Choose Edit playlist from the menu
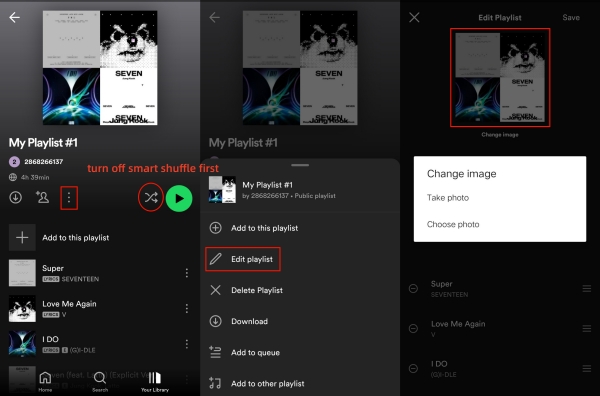 [x=252, y=259]
